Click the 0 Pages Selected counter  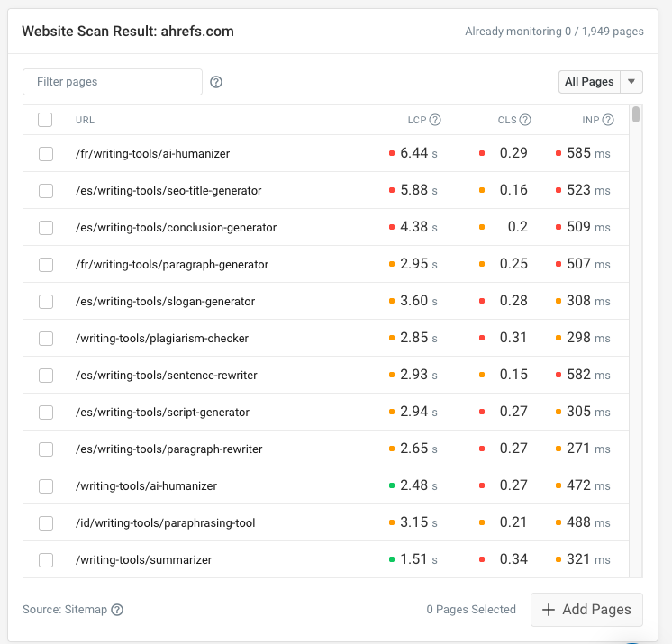click(x=471, y=609)
